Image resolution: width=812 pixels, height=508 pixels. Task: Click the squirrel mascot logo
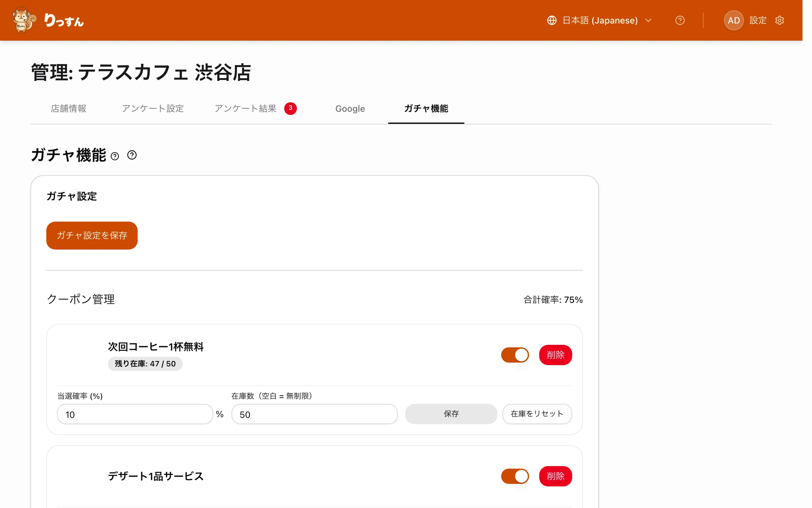pyautogui.click(x=24, y=20)
